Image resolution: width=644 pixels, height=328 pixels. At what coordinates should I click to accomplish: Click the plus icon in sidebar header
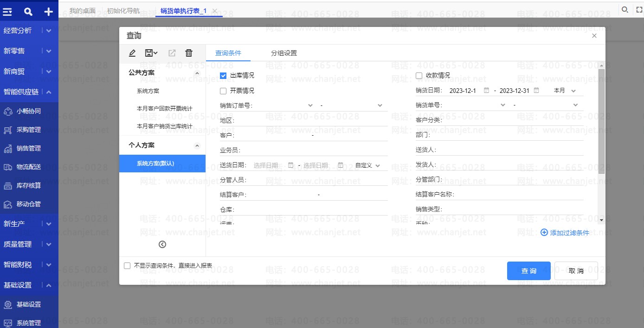[x=49, y=12]
